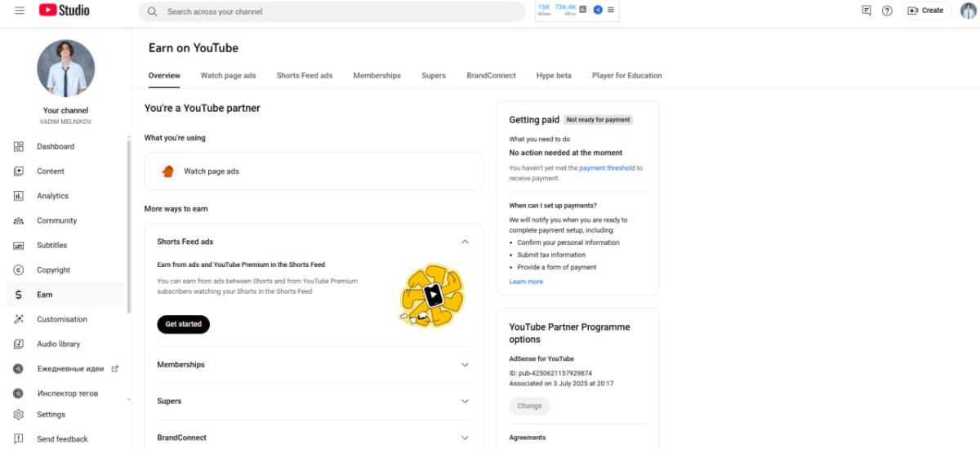Switch to the BrandConnect tab
This screenshot has height=449, width=980.
[x=491, y=76]
